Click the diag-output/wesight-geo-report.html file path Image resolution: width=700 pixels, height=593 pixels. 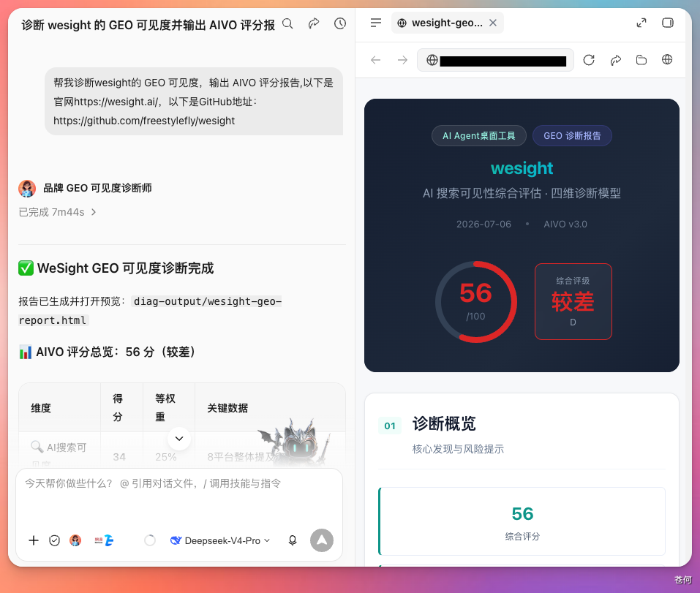150,311
